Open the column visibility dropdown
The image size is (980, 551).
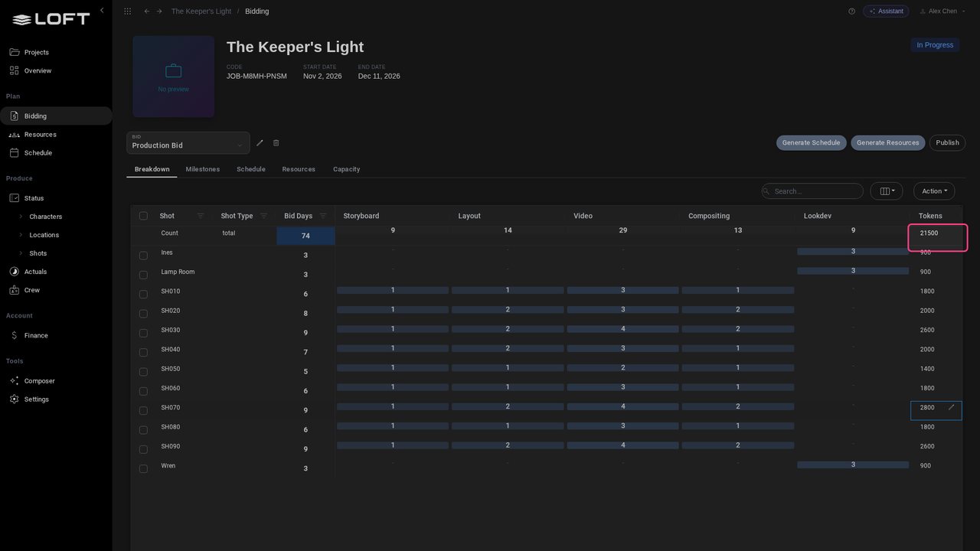click(x=887, y=191)
